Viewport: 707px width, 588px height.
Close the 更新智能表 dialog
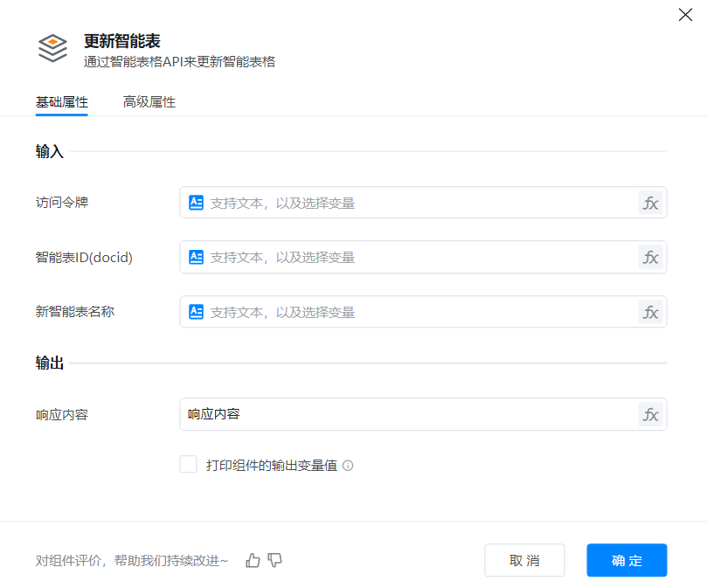(x=685, y=15)
